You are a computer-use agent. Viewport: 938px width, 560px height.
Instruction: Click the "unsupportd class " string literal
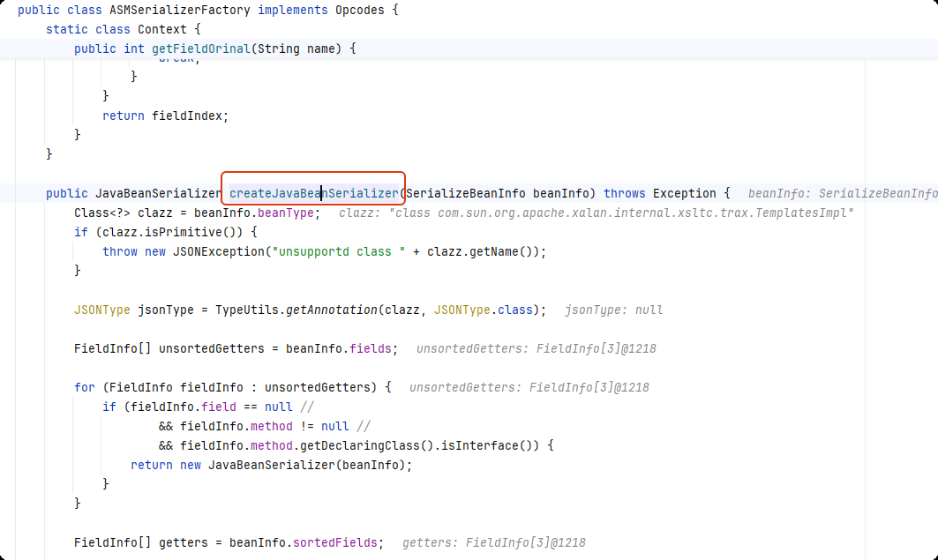339,251
